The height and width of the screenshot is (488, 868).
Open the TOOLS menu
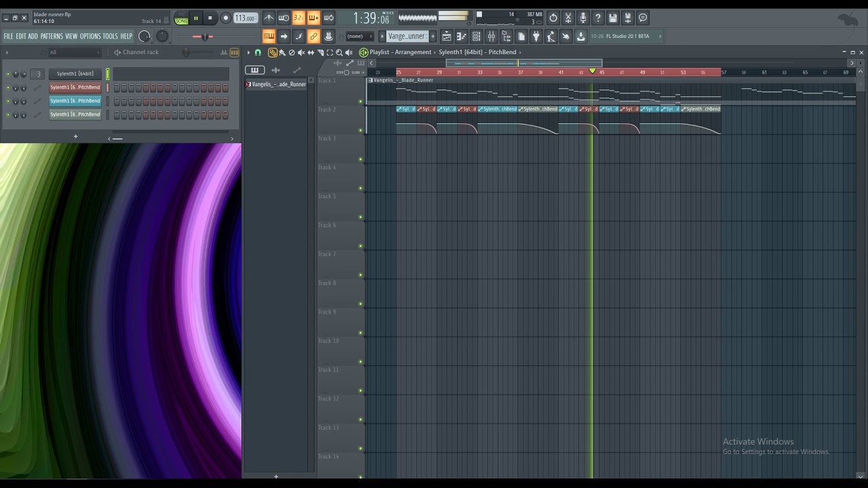tap(110, 36)
